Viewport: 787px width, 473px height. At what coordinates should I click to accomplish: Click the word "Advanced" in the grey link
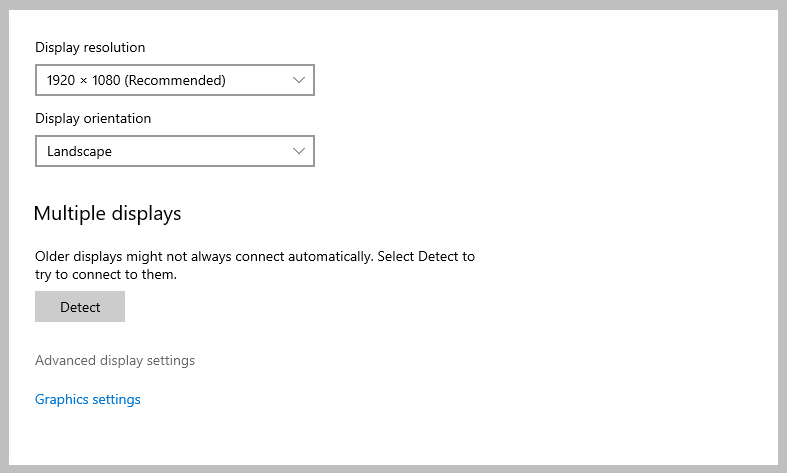click(64, 360)
